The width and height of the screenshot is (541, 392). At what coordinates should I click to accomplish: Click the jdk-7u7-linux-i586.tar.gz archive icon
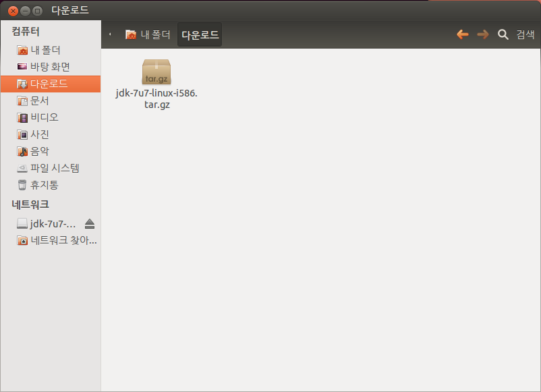coord(156,73)
